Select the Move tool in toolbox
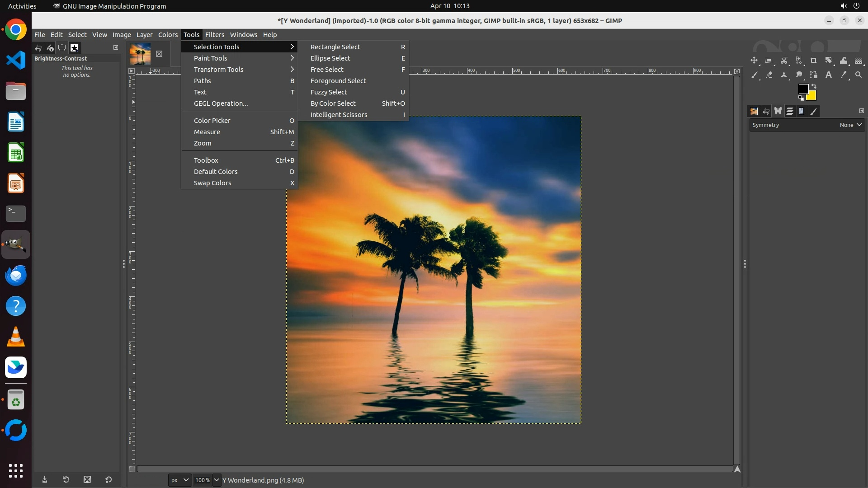 click(754, 61)
